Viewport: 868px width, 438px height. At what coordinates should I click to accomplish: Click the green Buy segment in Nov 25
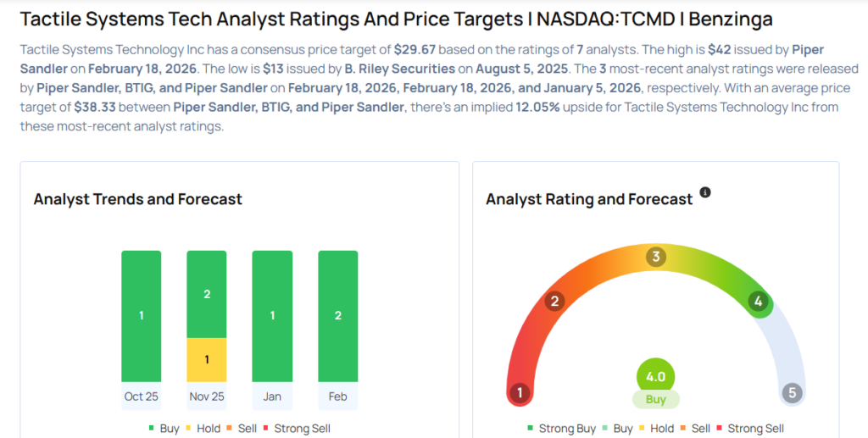[x=206, y=294]
